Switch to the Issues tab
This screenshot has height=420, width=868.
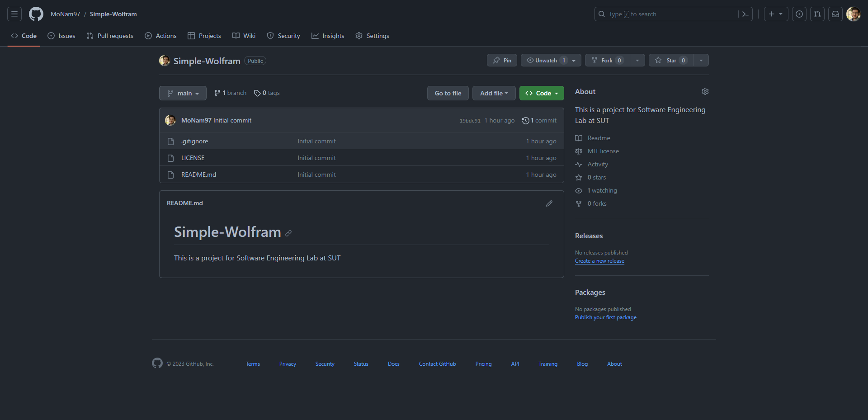click(61, 36)
